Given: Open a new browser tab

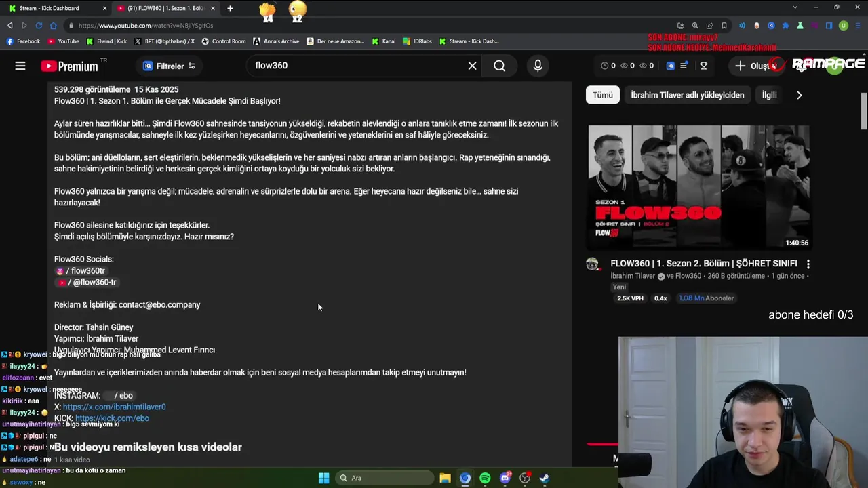Looking at the screenshot, I should (x=230, y=8).
